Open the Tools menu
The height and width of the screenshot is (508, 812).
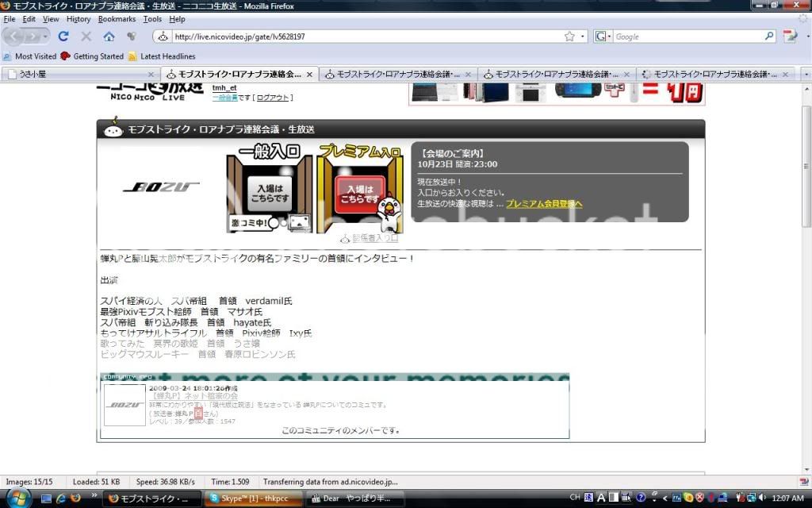pos(152,18)
